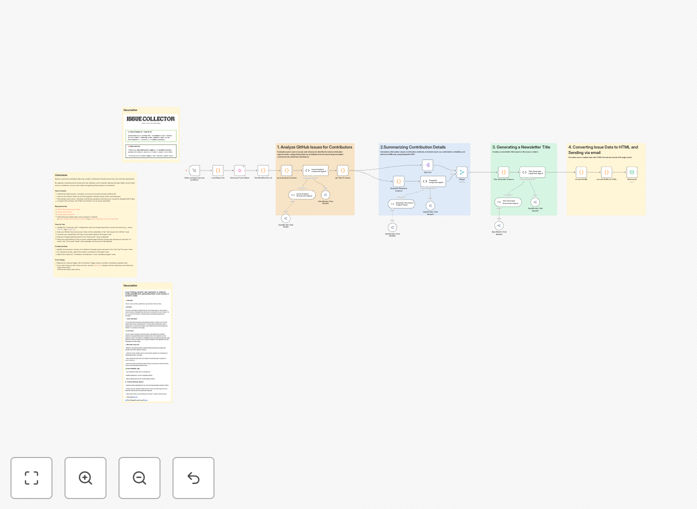Image resolution: width=697 pixels, height=509 pixels.
Task: Open the agent node in section 2
Action: pos(433,181)
